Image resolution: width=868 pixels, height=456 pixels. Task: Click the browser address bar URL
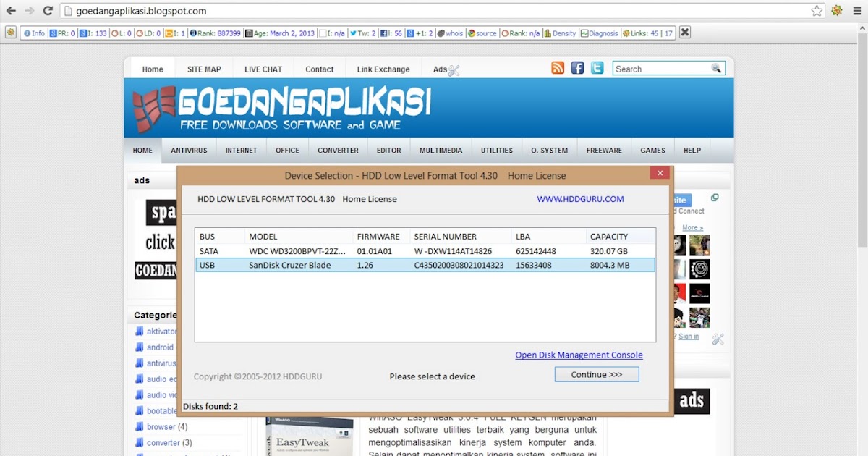pos(141,11)
